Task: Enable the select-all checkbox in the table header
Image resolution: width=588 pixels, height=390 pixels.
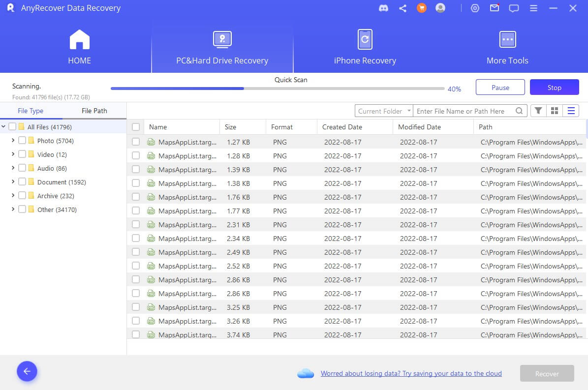Action: [x=136, y=126]
